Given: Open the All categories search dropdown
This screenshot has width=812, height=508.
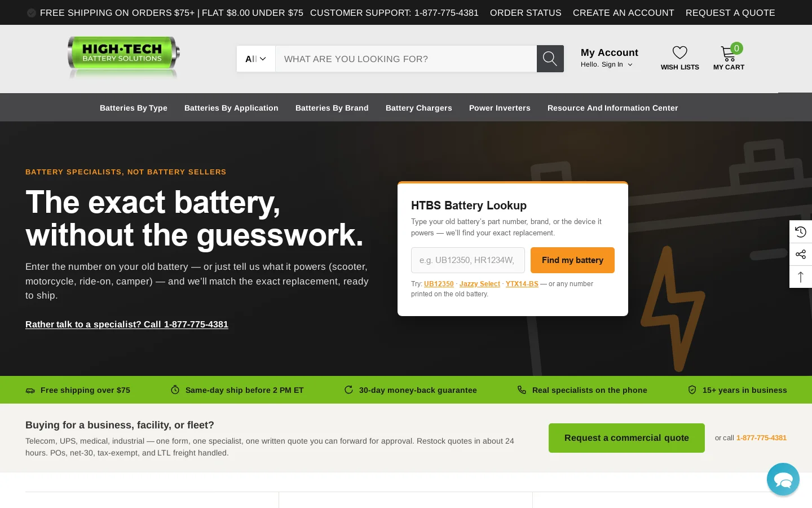Looking at the screenshot, I should click(x=256, y=59).
